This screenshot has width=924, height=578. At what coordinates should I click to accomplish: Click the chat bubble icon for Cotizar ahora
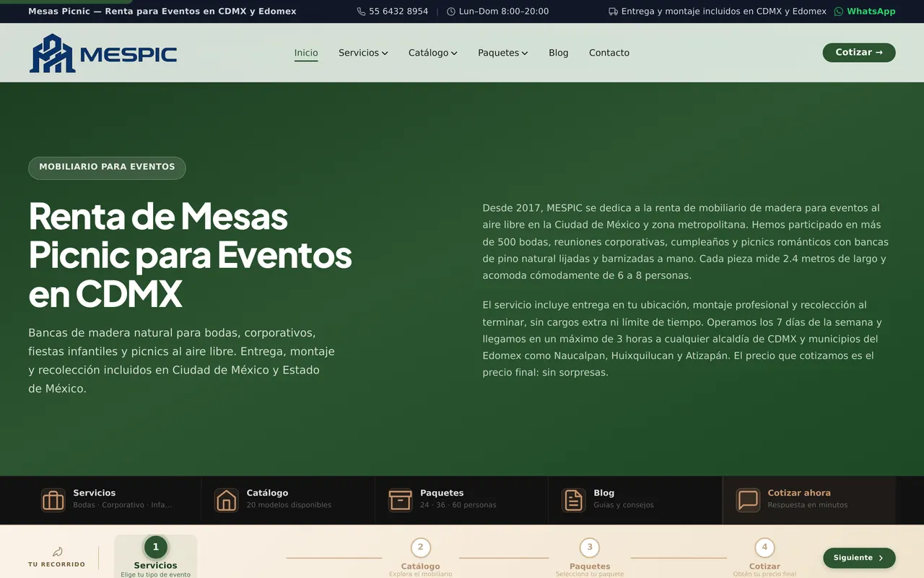tap(748, 500)
